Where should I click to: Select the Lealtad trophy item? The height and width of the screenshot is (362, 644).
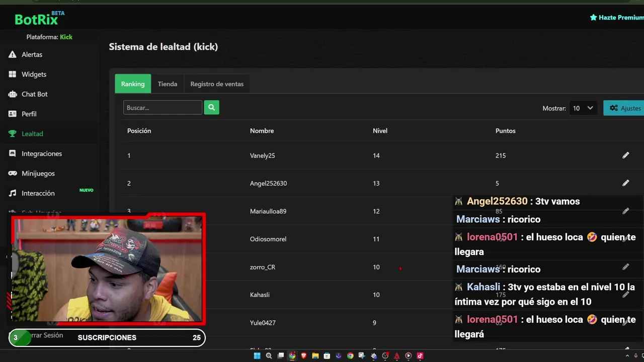coord(26,134)
